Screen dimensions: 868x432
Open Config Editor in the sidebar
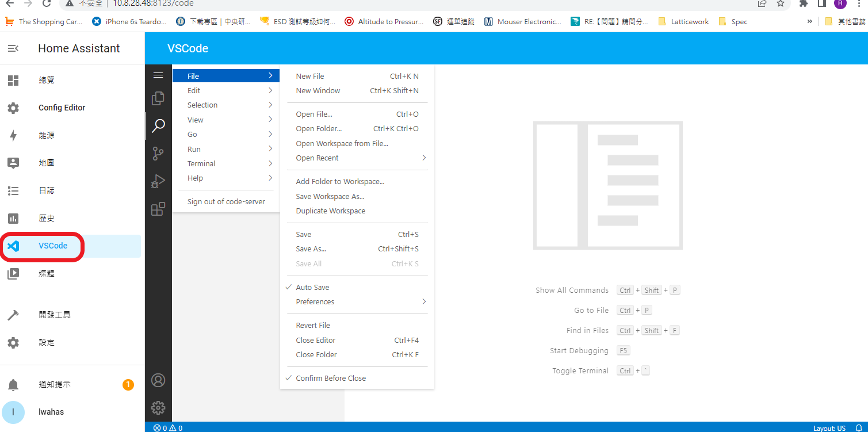click(x=72, y=108)
